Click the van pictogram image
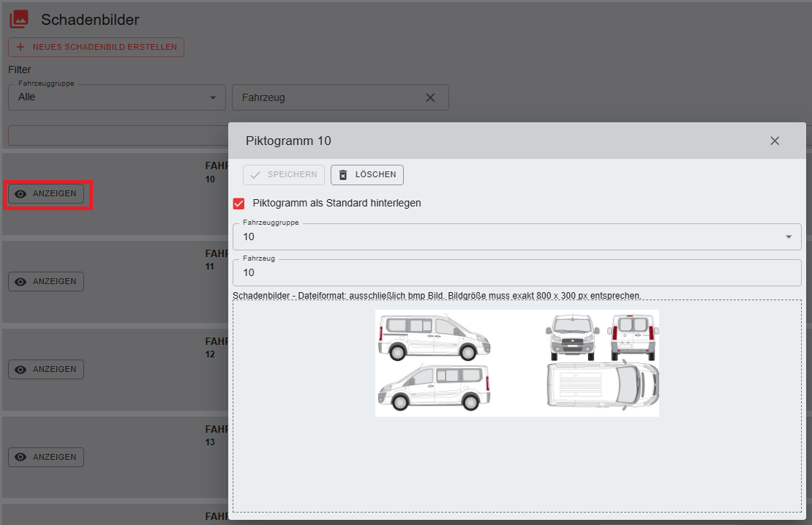This screenshot has width=812, height=525. pyautogui.click(x=516, y=363)
